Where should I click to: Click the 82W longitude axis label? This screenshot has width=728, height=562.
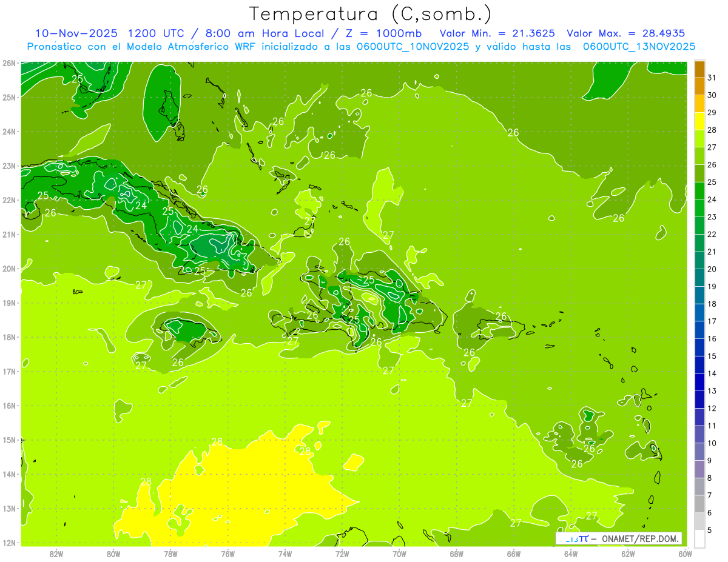[x=56, y=554]
